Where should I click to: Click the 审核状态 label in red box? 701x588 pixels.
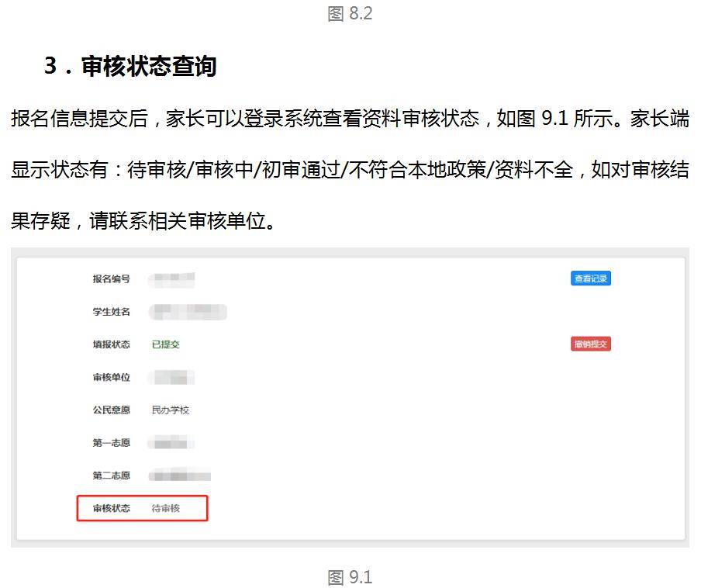pos(112,508)
